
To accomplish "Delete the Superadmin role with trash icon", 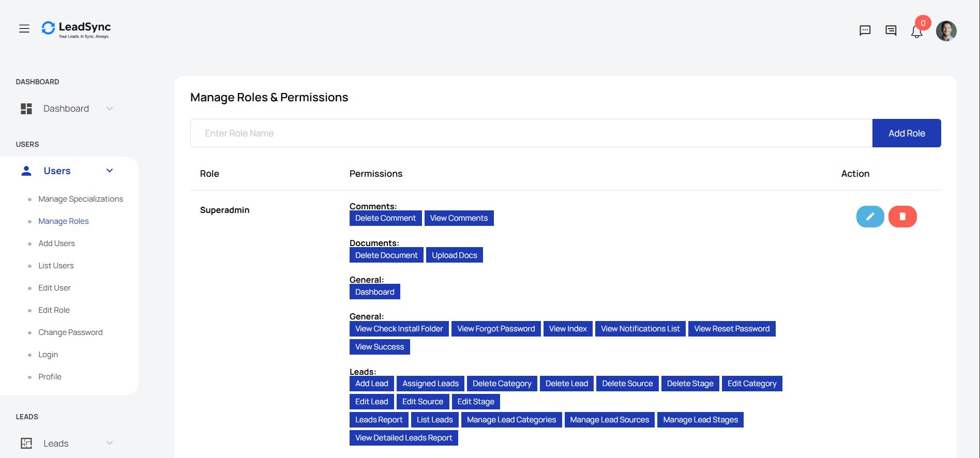I will coord(902,217).
